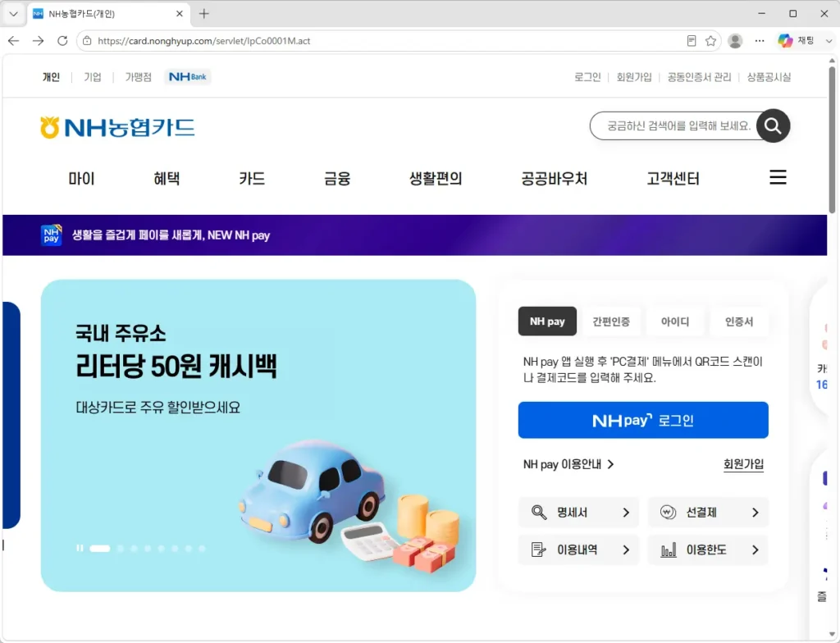Open a new tab with plus button
The width and height of the screenshot is (840, 643).
[x=204, y=14]
